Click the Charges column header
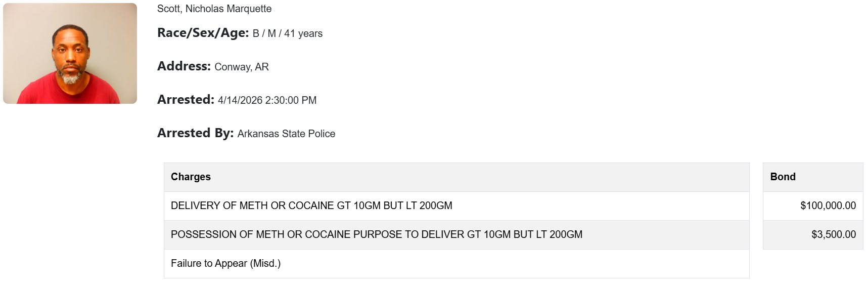This screenshot has height=283, width=868. click(x=191, y=177)
